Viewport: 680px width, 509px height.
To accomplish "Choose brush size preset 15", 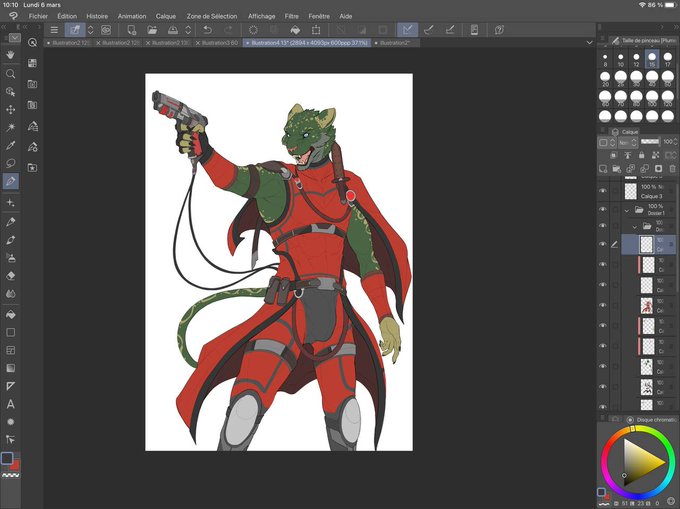I will (x=653, y=58).
